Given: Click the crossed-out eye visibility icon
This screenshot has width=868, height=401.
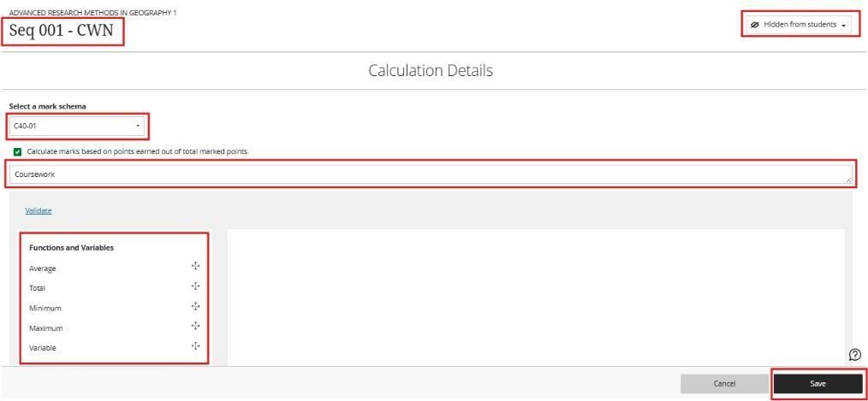Looking at the screenshot, I should point(754,25).
